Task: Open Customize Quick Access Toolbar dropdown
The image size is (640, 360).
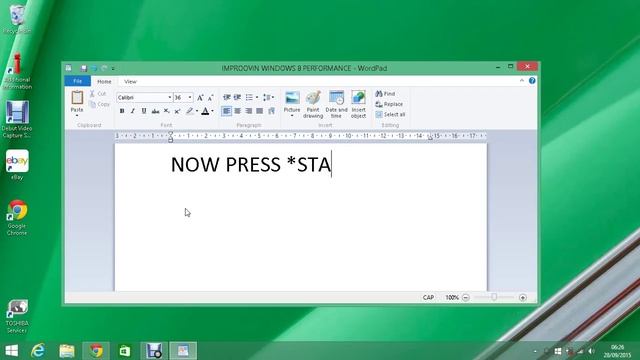Action: [x=113, y=69]
